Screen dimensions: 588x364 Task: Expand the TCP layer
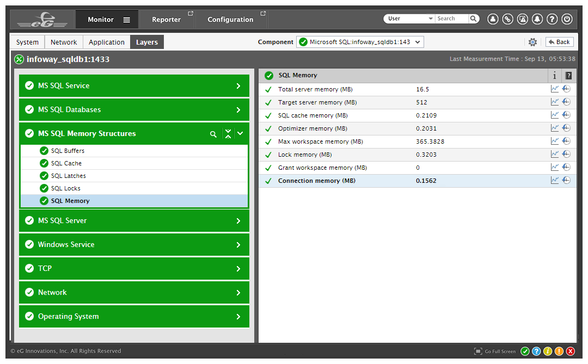tap(238, 269)
